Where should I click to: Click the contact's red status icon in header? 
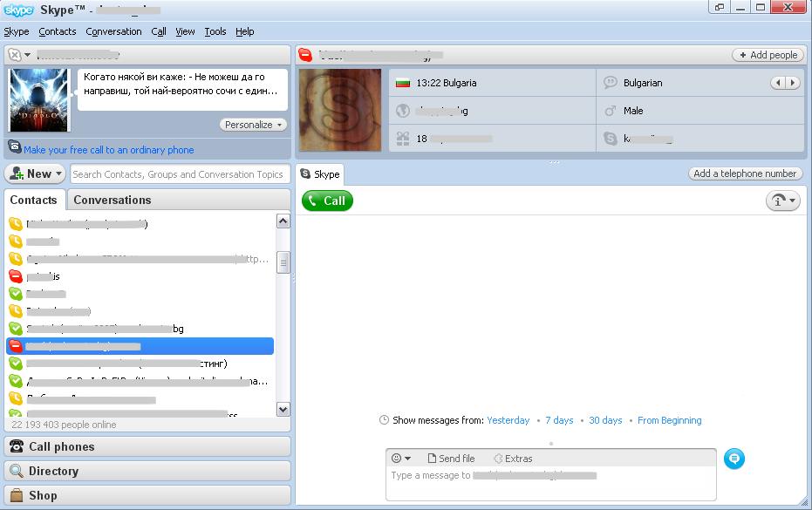(x=305, y=54)
